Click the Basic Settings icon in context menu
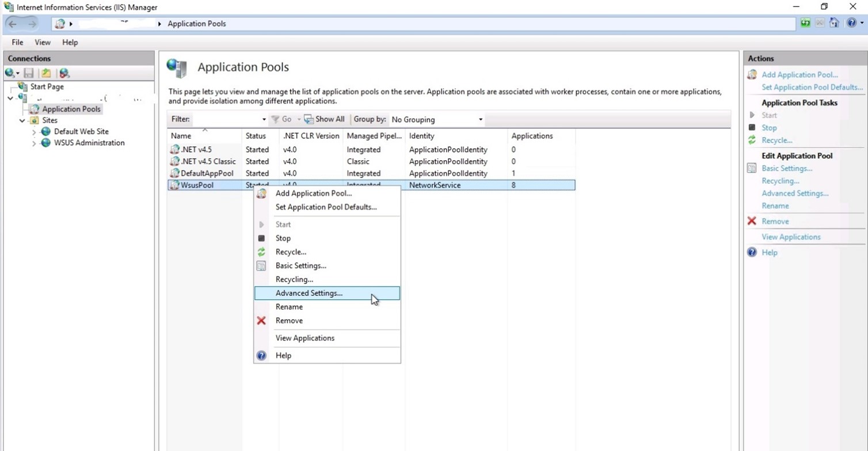 (261, 266)
